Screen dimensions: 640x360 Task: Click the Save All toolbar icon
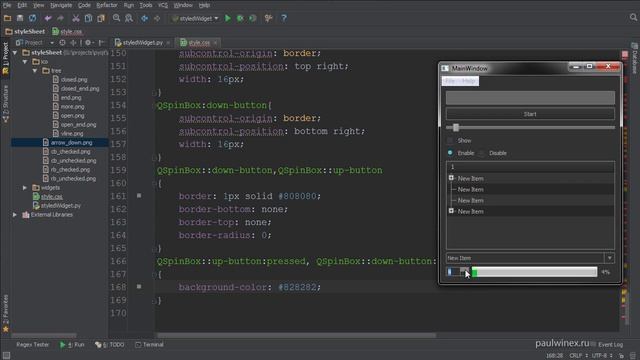point(20,18)
